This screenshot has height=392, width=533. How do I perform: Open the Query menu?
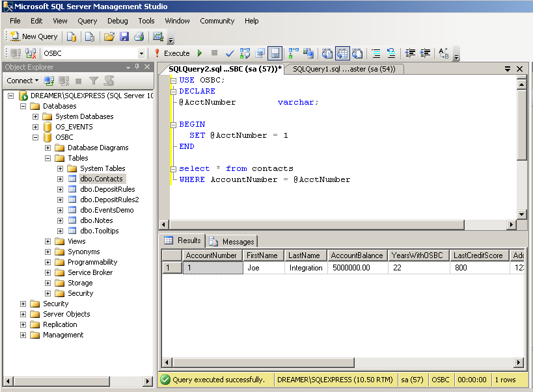[87, 21]
